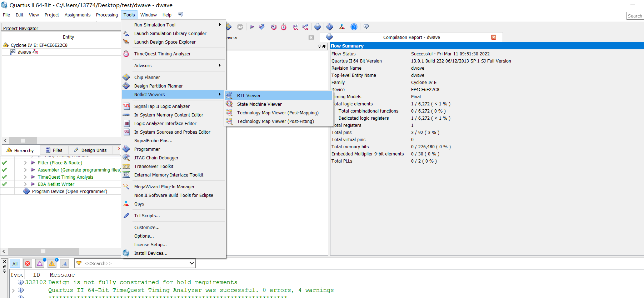Open the File menu
The width and height of the screenshot is (644, 298).
tap(6, 15)
